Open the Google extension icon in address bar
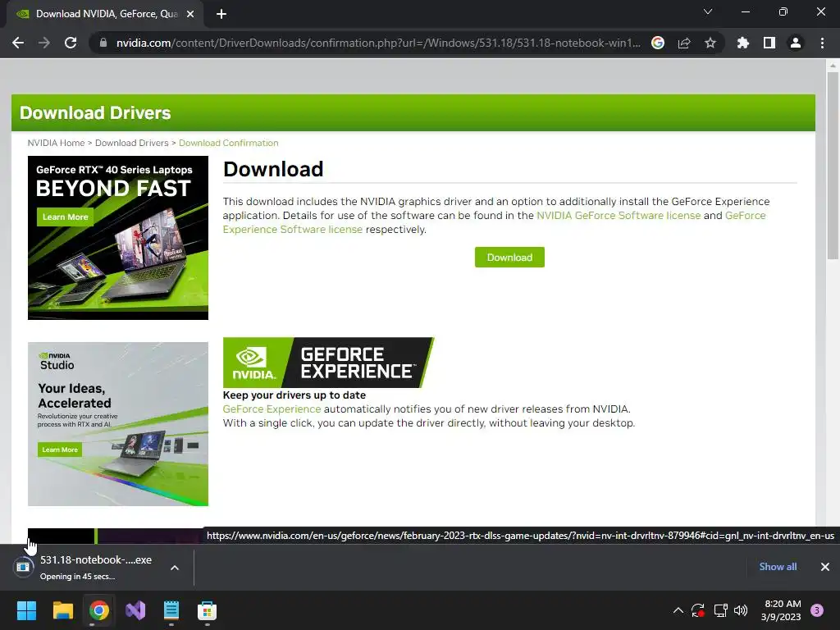Viewport: 840px width, 630px height. click(x=658, y=43)
